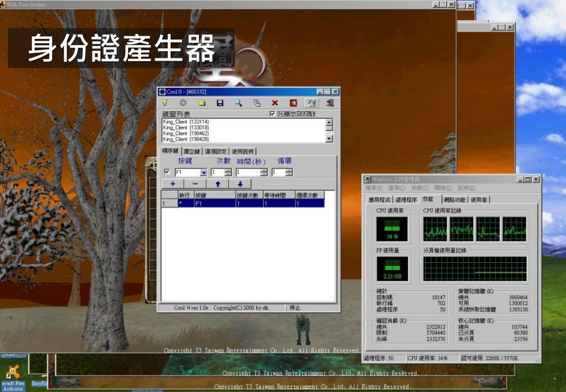Click the lightning bolt start icon in Cool G
The width and height of the screenshot is (566, 392).
click(x=165, y=103)
